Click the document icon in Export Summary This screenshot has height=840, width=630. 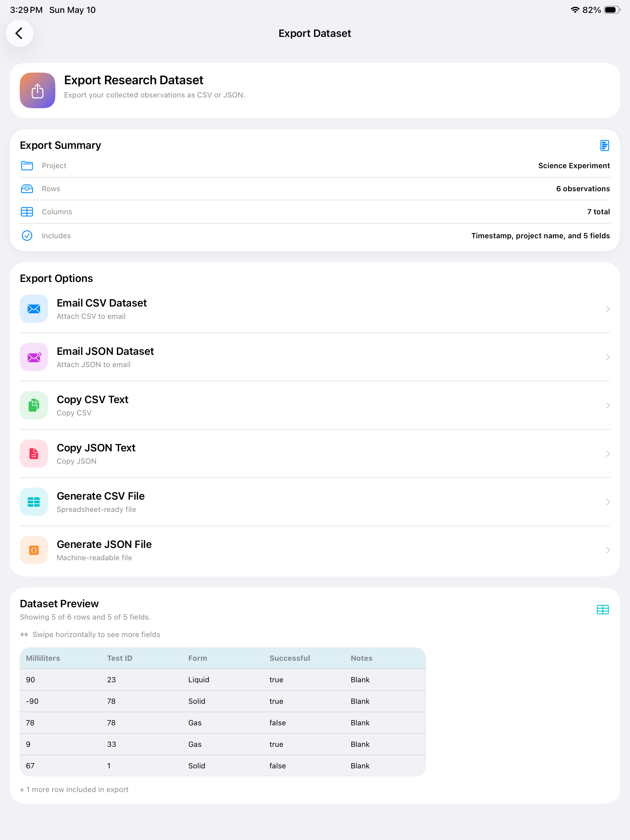pos(604,145)
